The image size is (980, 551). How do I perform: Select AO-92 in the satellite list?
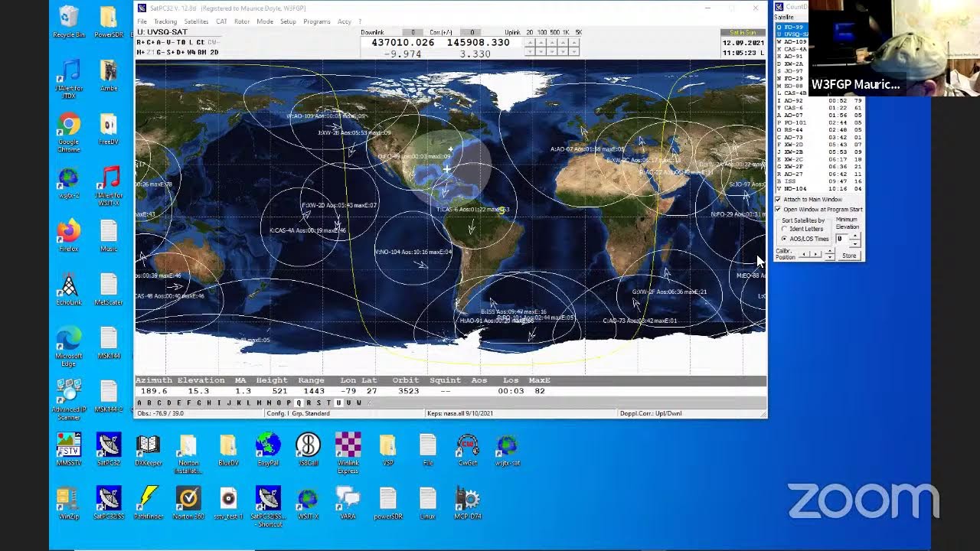click(819, 100)
